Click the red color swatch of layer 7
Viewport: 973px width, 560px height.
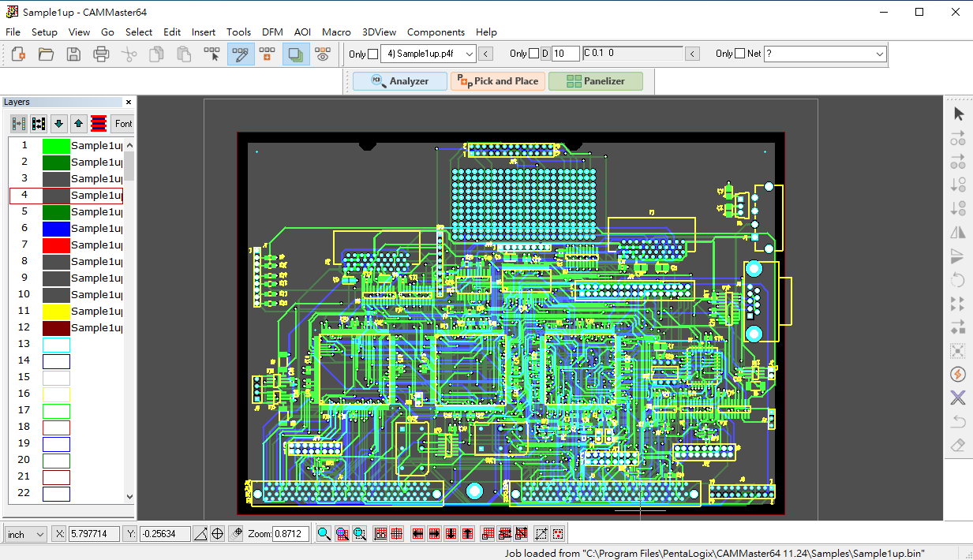click(x=56, y=245)
